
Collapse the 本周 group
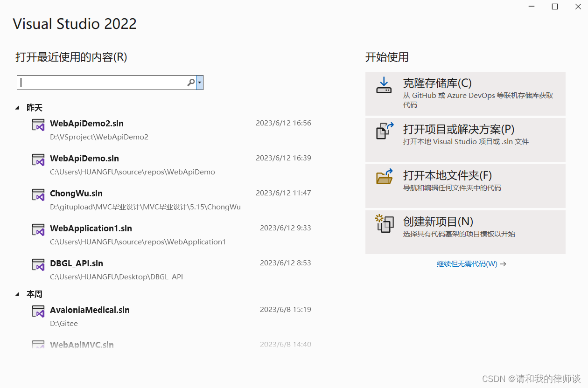click(17, 294)
